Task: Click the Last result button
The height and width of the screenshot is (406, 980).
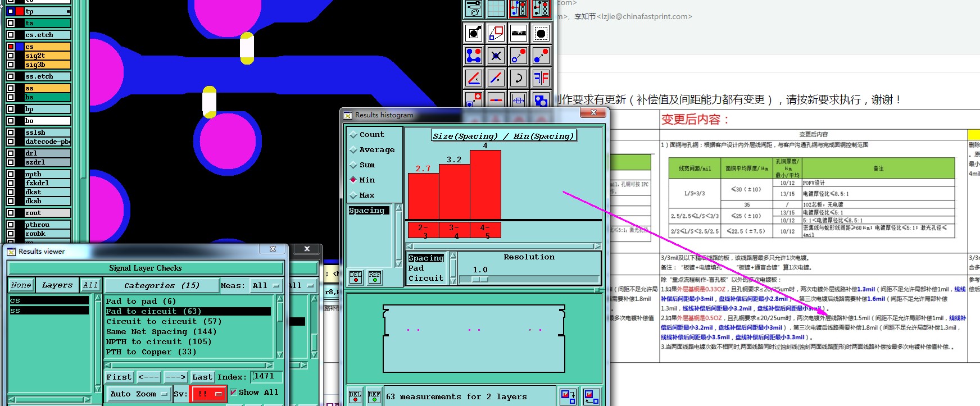Action: click(202, 377)
